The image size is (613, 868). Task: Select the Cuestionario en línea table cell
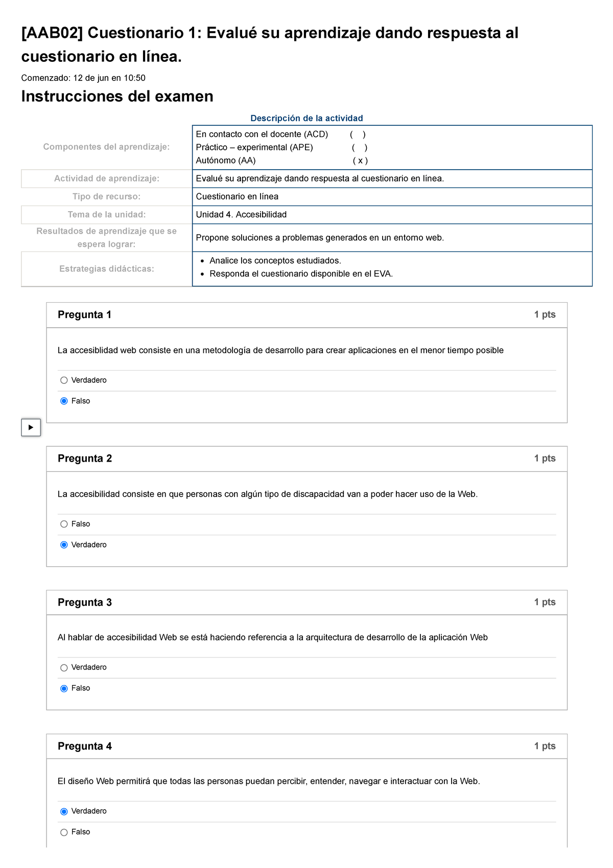coord(237,195)
